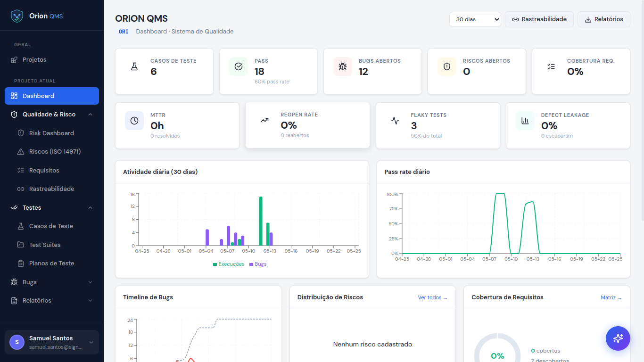
Task: Open the Samuel Santos user menu chevron
Action: [x=91, y=342]
